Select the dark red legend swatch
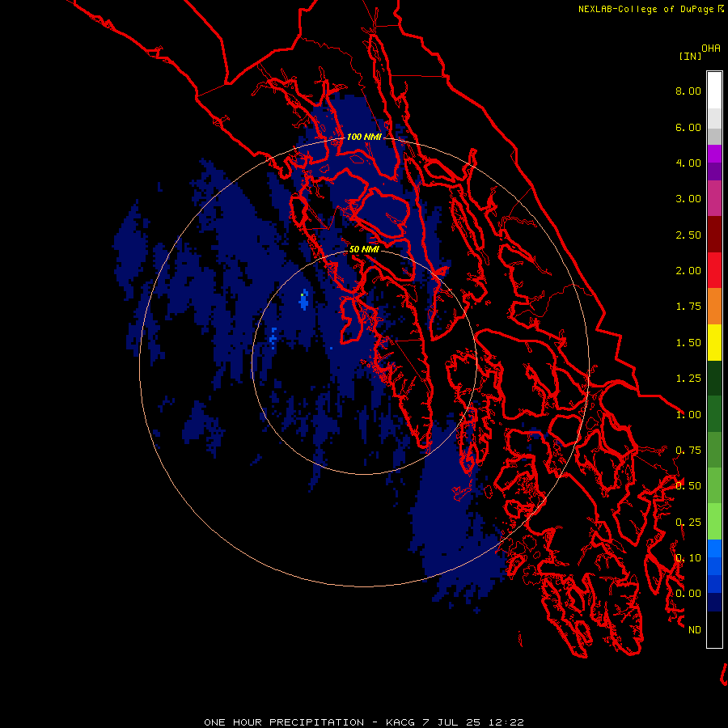 [714, 235]
